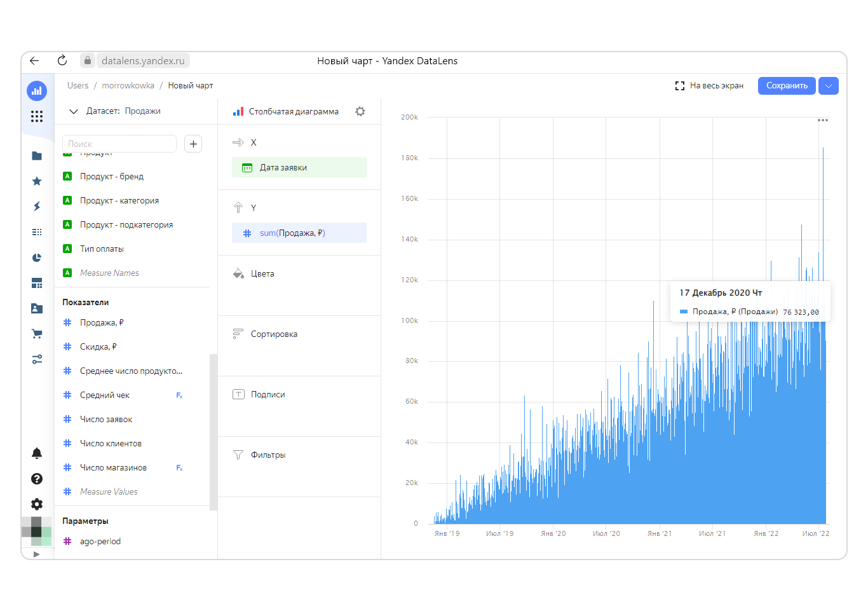Click the user avatar in sidebar
The width and height of the screenshot is (868, 611).
[36, 532]
